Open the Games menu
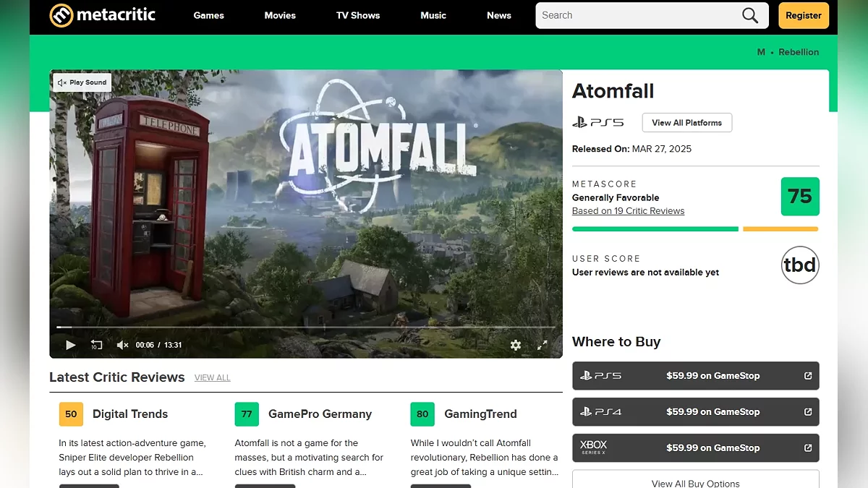The height and width of the screenshot is (488, 868). pos(208,15)
